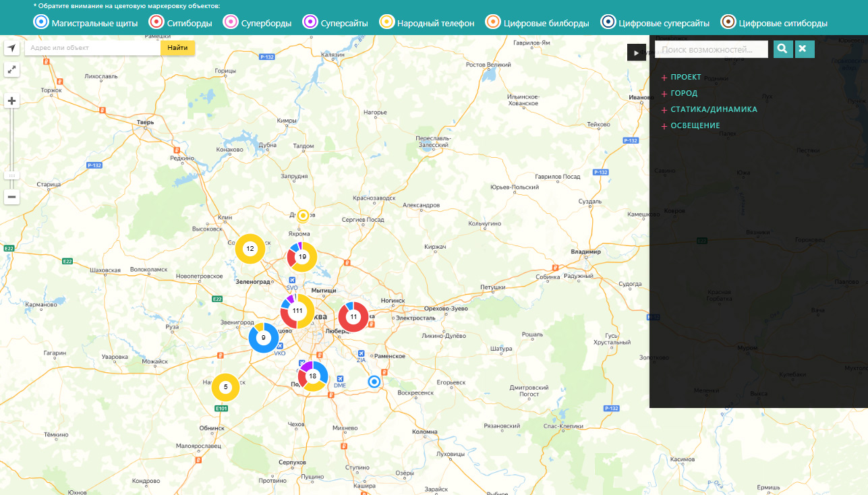
Task: Open the red cluster marker showing 11
Action: 353,316
